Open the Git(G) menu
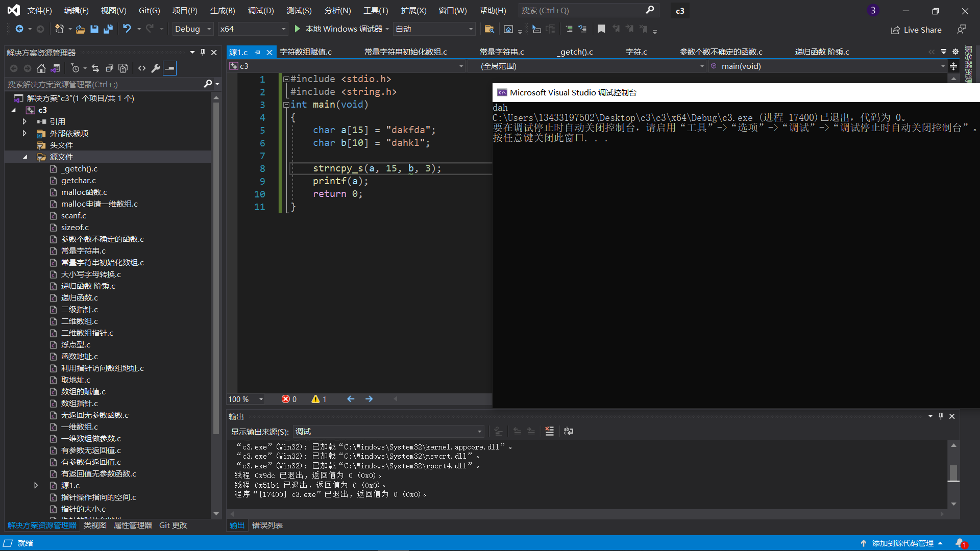This screenshot has width=980, height=551. [150, 10]
